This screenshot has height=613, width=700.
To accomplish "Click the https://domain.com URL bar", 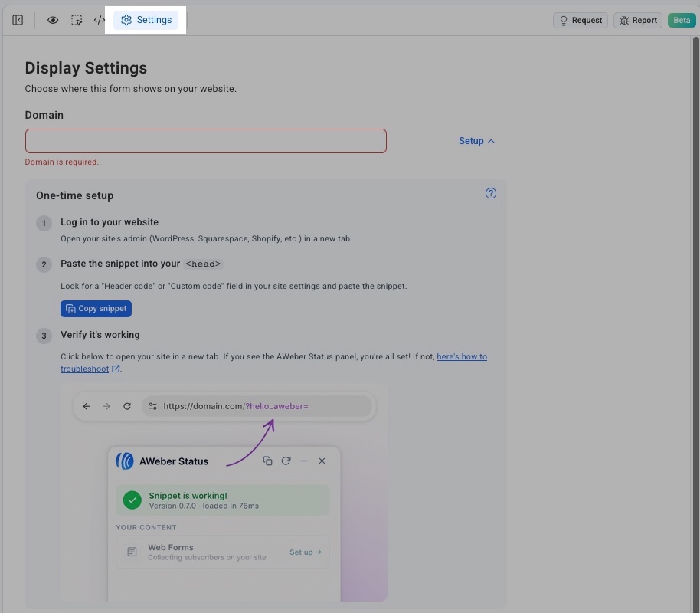I will pos(257,406).
